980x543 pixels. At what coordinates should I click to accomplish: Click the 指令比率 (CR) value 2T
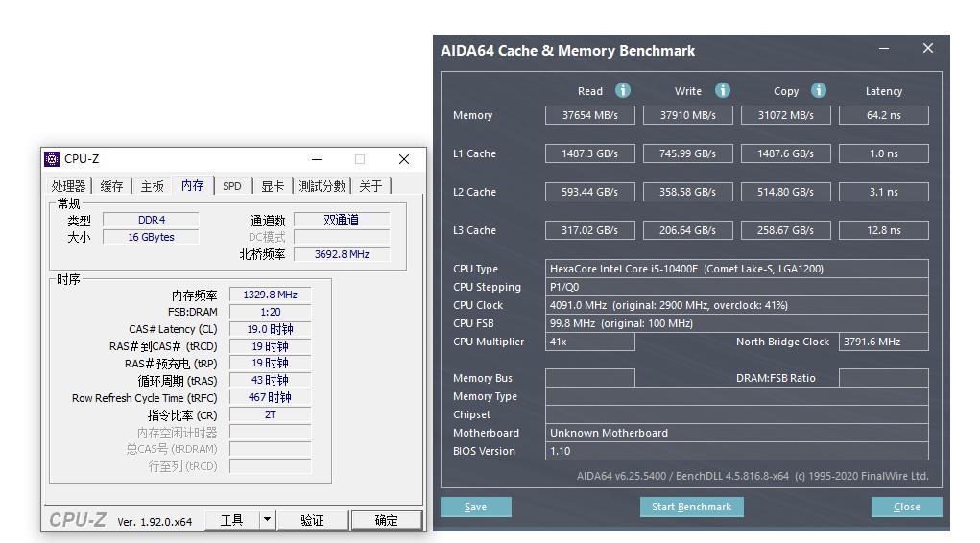tap(270, 414)
